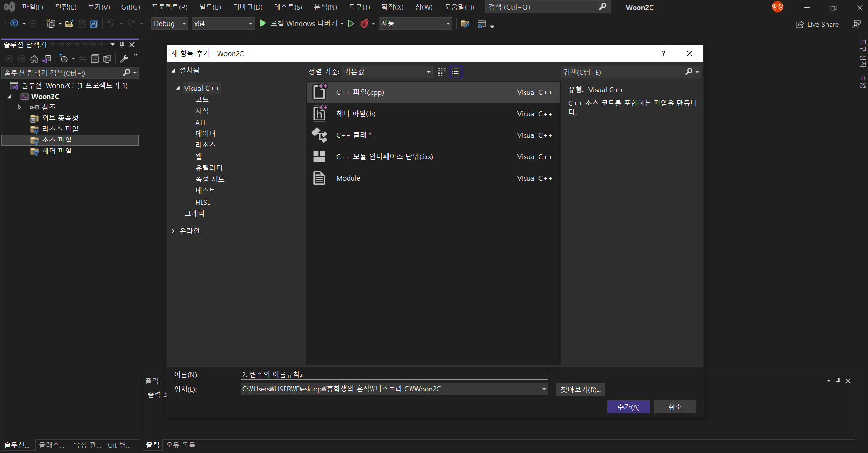Pin the Solution Explorer panel
Screen dimensions: 868x453
(x=122, y=44)
